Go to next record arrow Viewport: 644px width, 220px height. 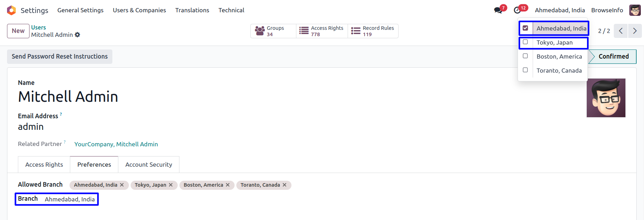pyautogui.click(x=635, y=31)
